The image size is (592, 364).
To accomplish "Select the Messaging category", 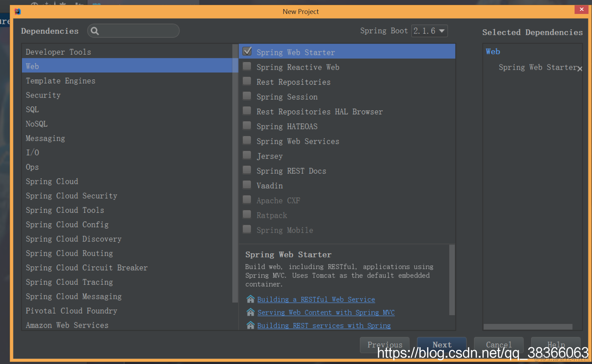I will [x=127, y=138].
